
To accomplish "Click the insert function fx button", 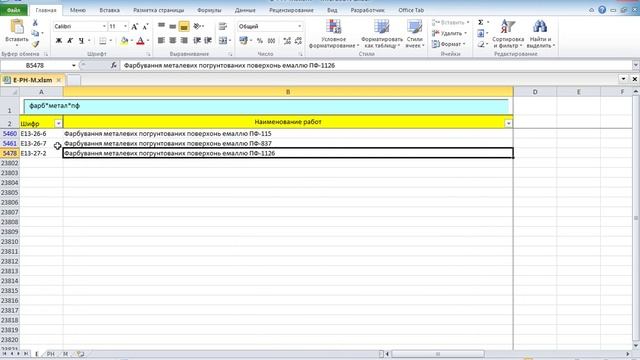I will tap(113, 65).
